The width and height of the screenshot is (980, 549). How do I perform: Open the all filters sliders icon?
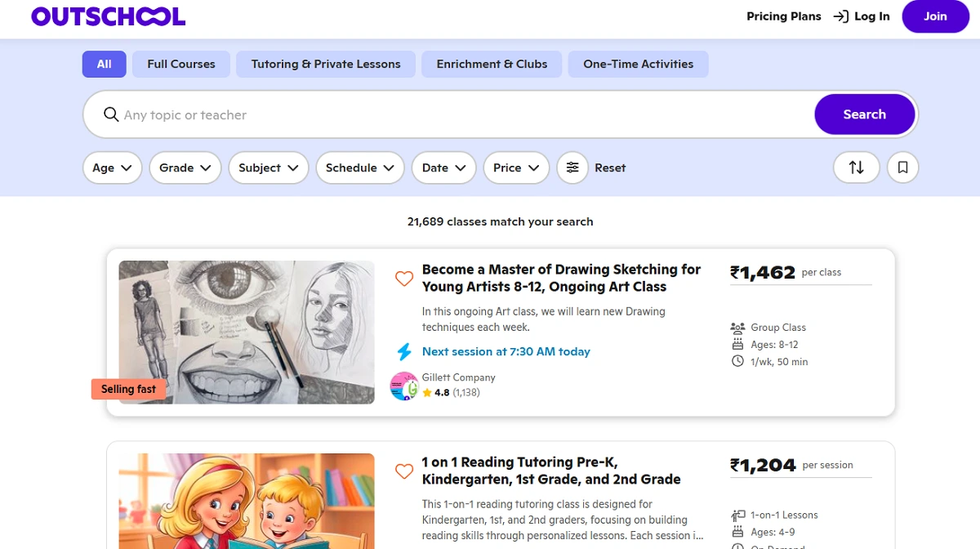coord(572,167)
